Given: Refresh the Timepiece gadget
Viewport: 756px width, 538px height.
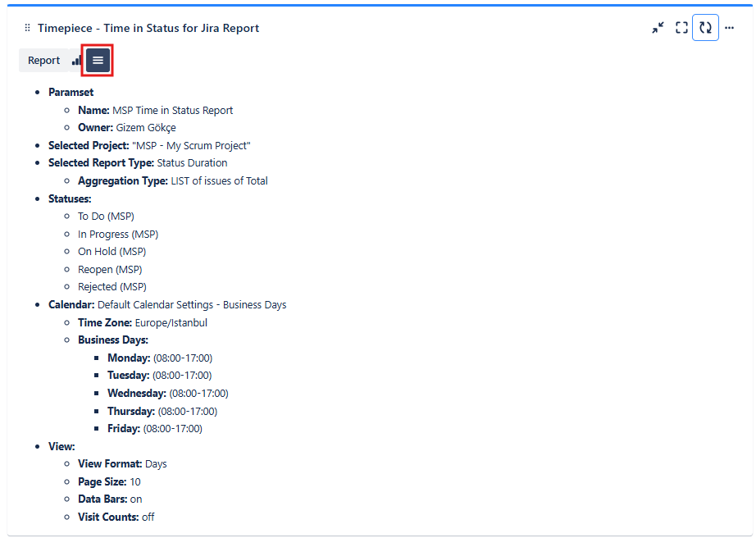Looking at the screenshot, I should pos(705,28).
